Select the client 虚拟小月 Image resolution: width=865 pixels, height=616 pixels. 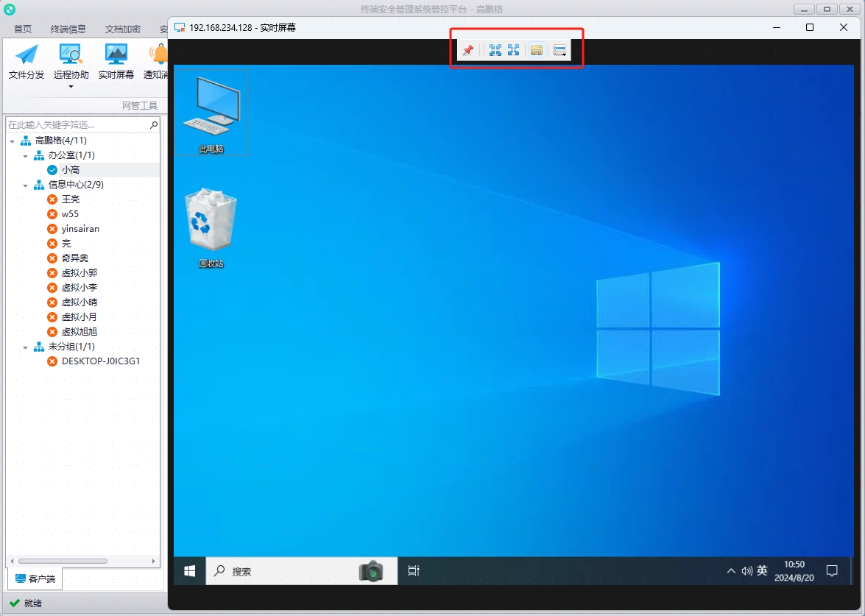80,317
